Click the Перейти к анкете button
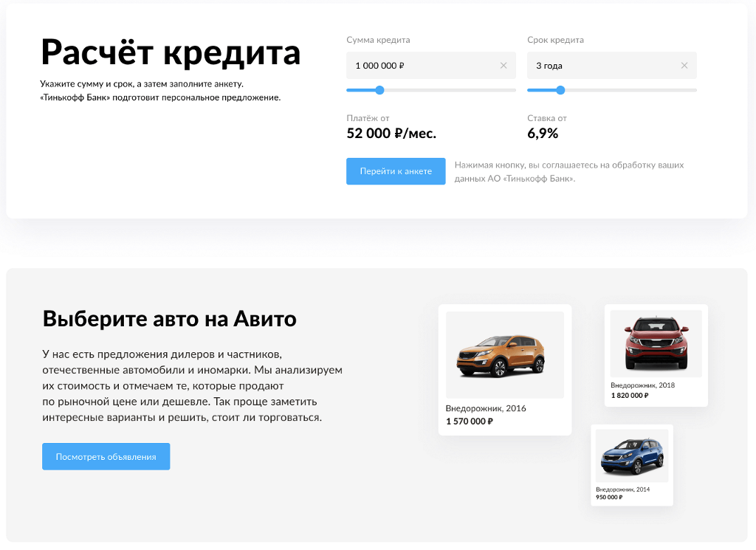This screenshot has height=550, width=756. pos(396,171)
